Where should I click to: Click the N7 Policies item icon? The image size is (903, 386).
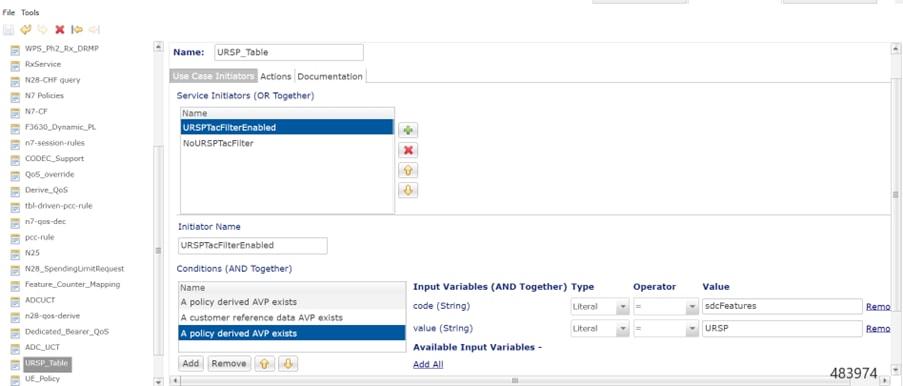coord(16,97)
